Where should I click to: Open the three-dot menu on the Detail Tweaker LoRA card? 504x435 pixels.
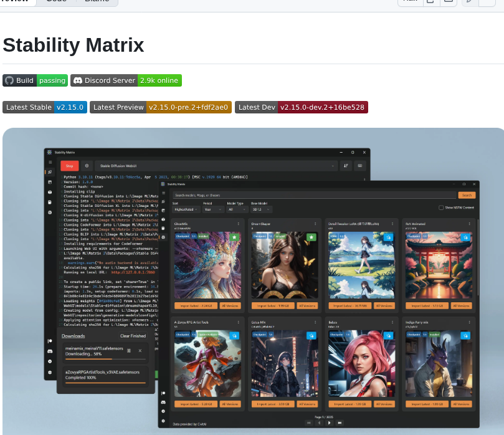coord(392,224)
